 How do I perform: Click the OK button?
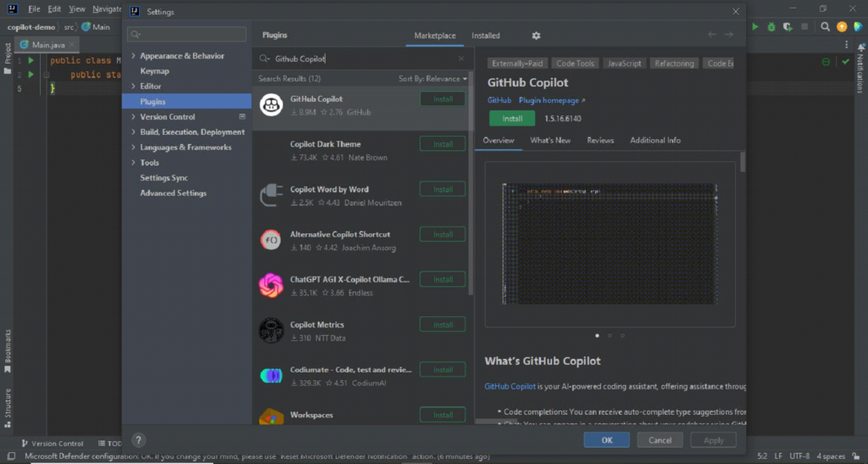[607, 440]
